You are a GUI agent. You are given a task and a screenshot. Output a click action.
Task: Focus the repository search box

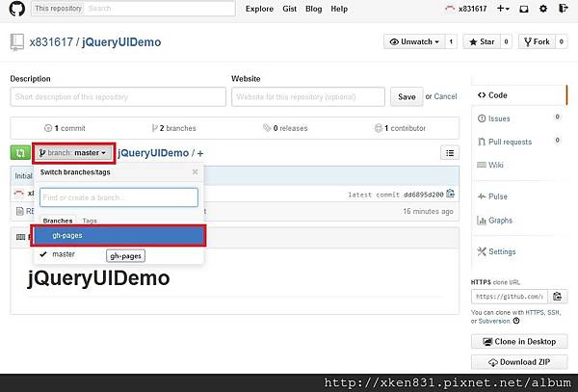(x=160, y=9)
